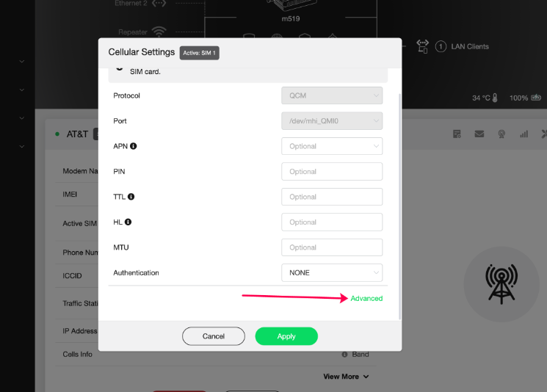This screenshot has width=547, height=392.
Task: Click the TTL info icon
Action: pos(131,197)
